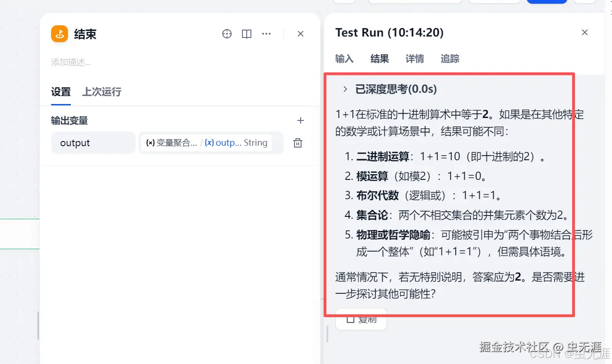Open the 输入 tab in Test Run panel
This screenshot has width=612, height=364.
(345, 59)
